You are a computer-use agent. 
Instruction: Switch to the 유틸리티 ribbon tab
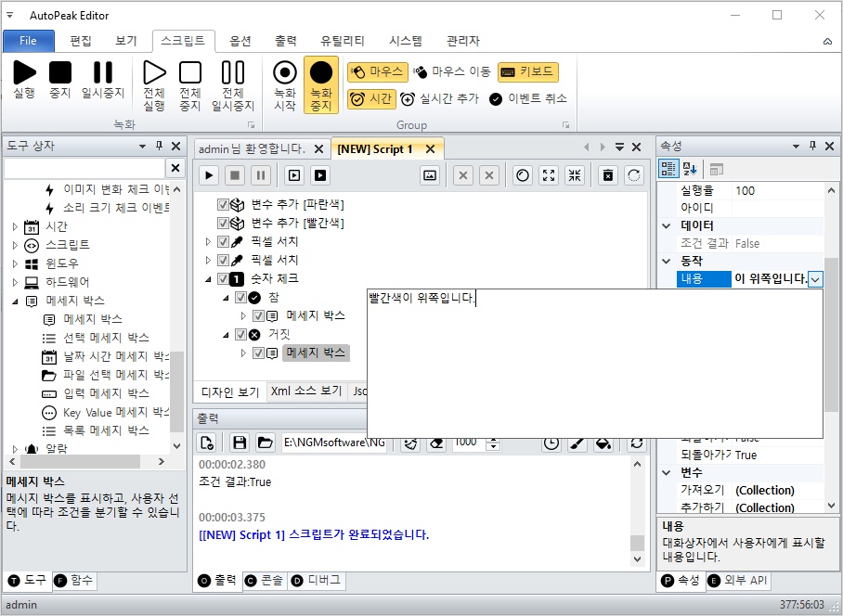[x=343, y=41]
